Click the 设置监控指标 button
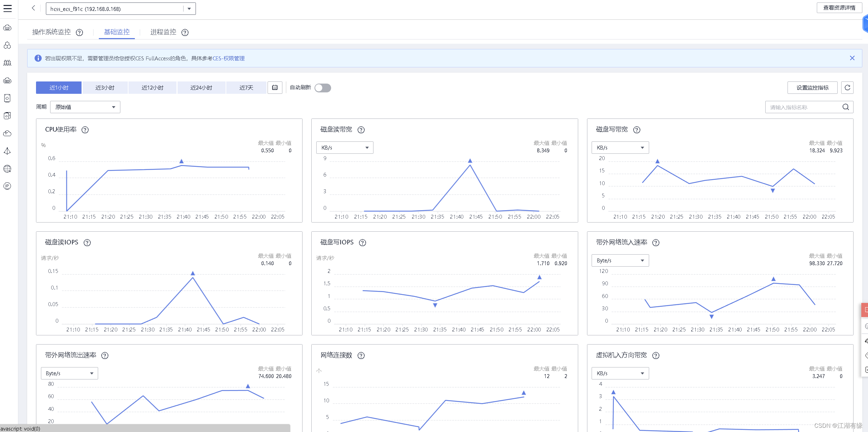Screen dimensions: 868x432 [x=812, y=87]
